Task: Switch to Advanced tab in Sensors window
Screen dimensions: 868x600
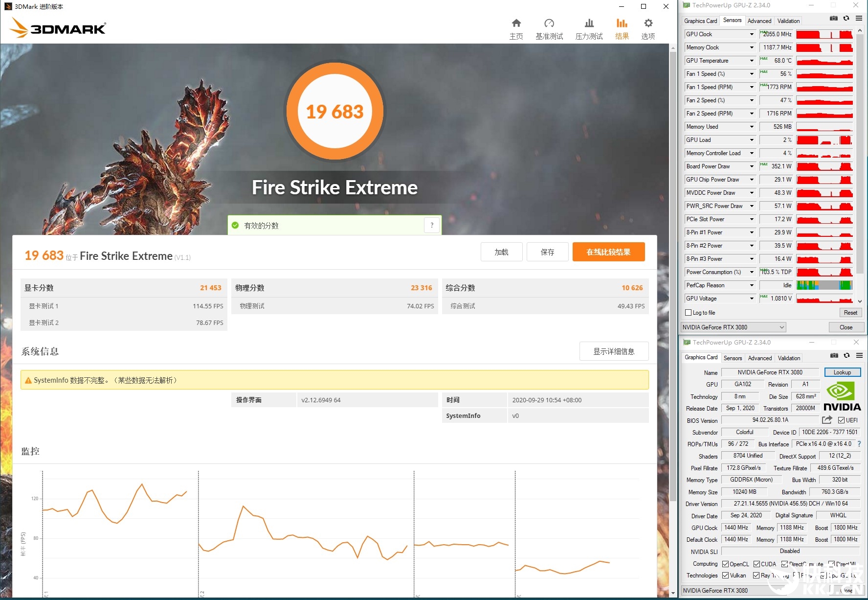Action: (x=759, y=21)
